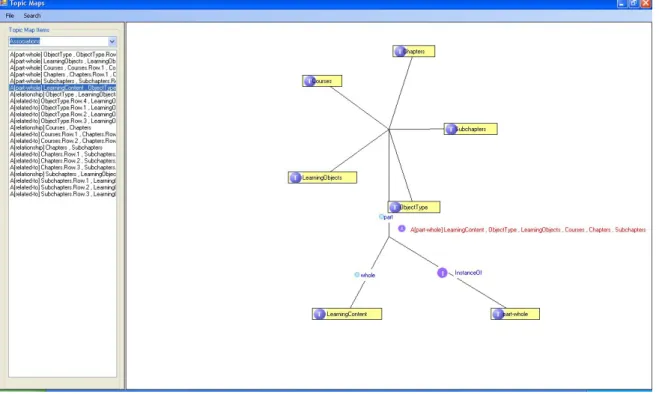This screenshot has height=394, width=659.
Task: Open the Associations dropdown arrow
Action: [x=112, y=41]
